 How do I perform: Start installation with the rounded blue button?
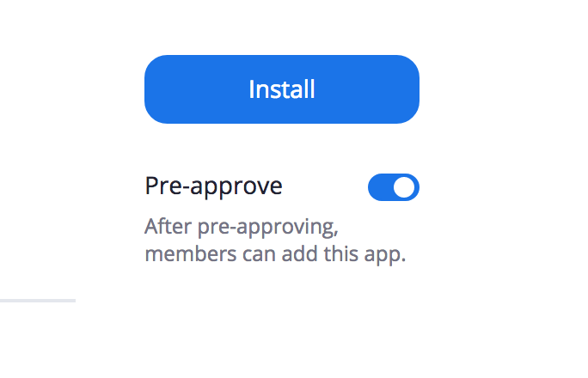[x=282, y=89]
